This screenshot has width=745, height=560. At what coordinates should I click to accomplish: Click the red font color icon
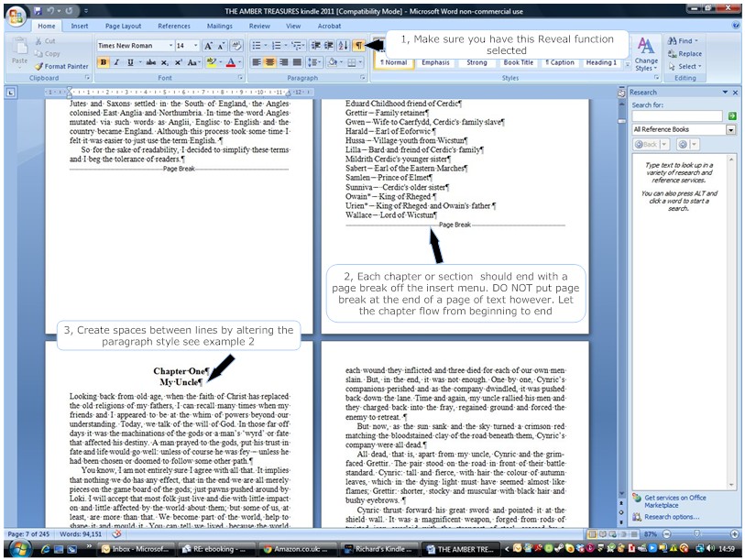(x=230, y=62)
